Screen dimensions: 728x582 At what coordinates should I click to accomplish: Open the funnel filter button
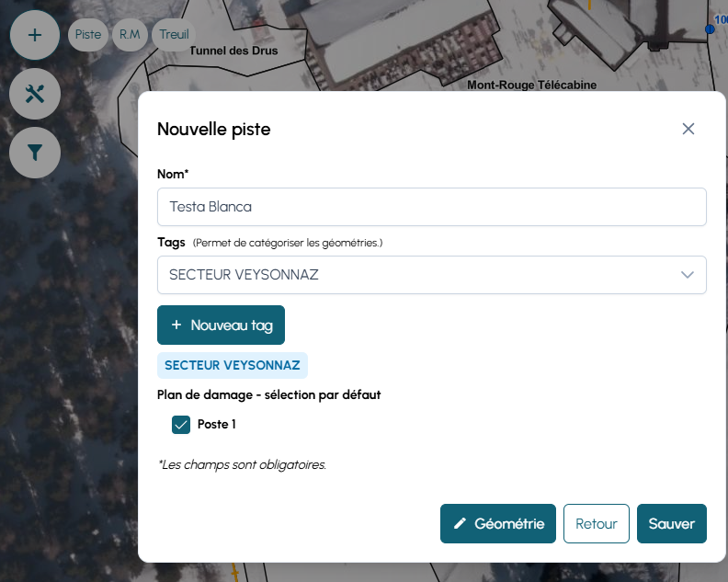(35, 153)
